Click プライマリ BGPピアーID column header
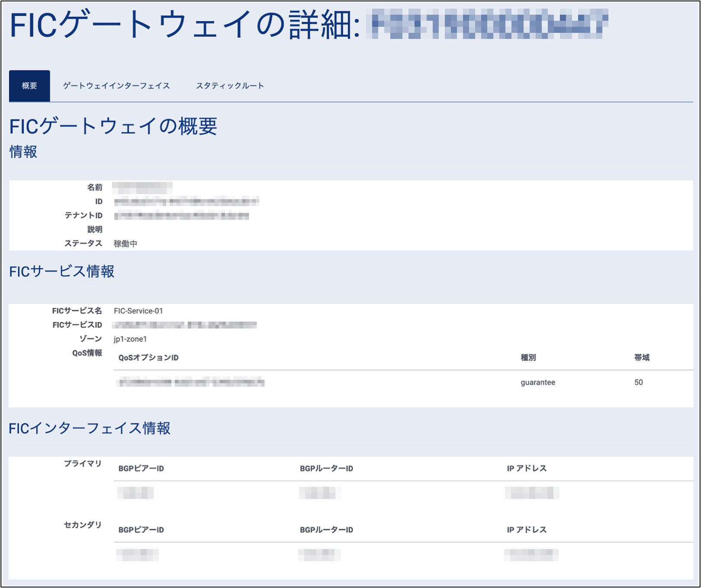Viewport: 701px width, 588px height. pos(141,469)
